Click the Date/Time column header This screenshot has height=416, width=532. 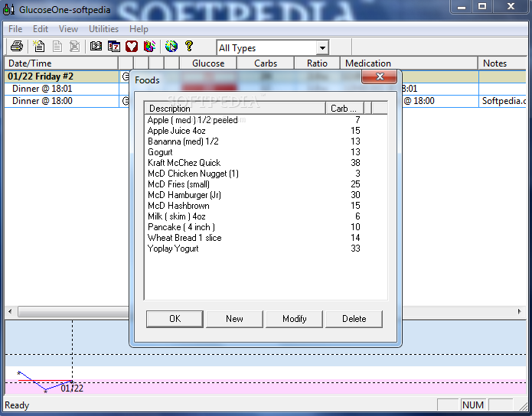pos(61,63)
